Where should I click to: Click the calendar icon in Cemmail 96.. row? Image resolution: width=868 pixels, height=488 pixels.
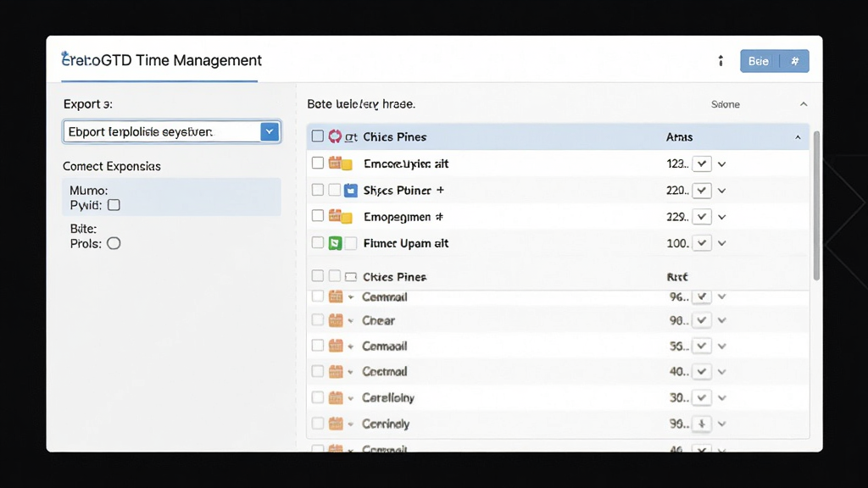pos(336,297)
